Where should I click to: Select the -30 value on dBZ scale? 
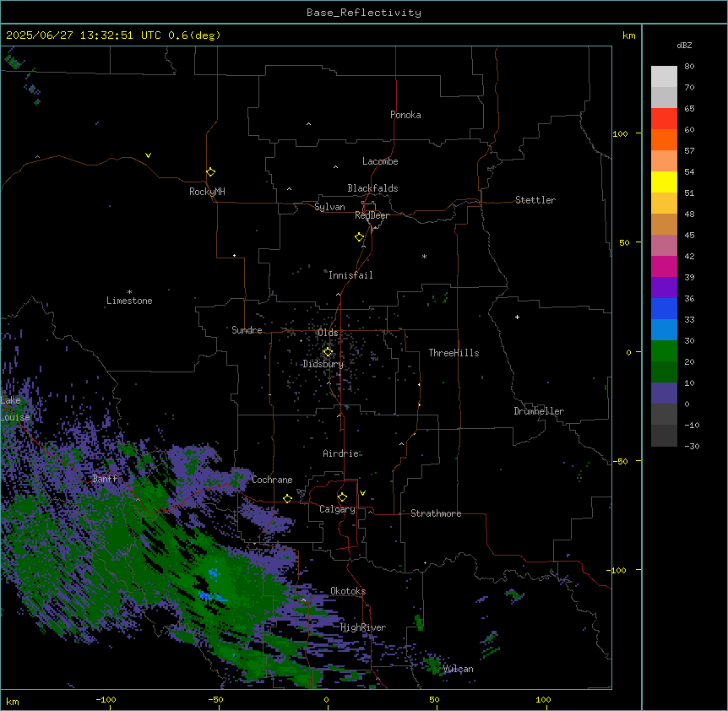(692, 446)
